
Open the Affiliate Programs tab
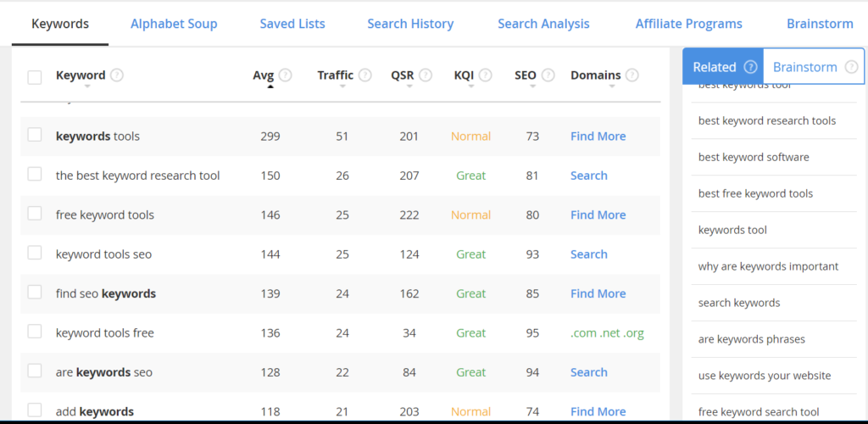[x=688, y=24]
